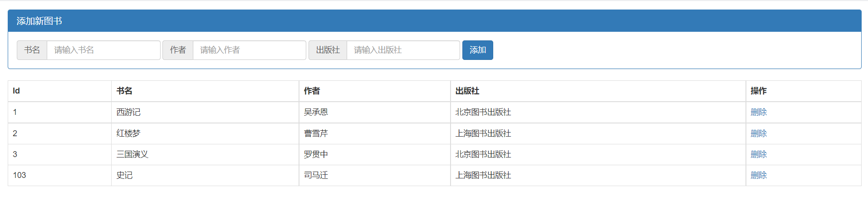
Task: Click author cell 吴承恩
Action: (375, 112)
